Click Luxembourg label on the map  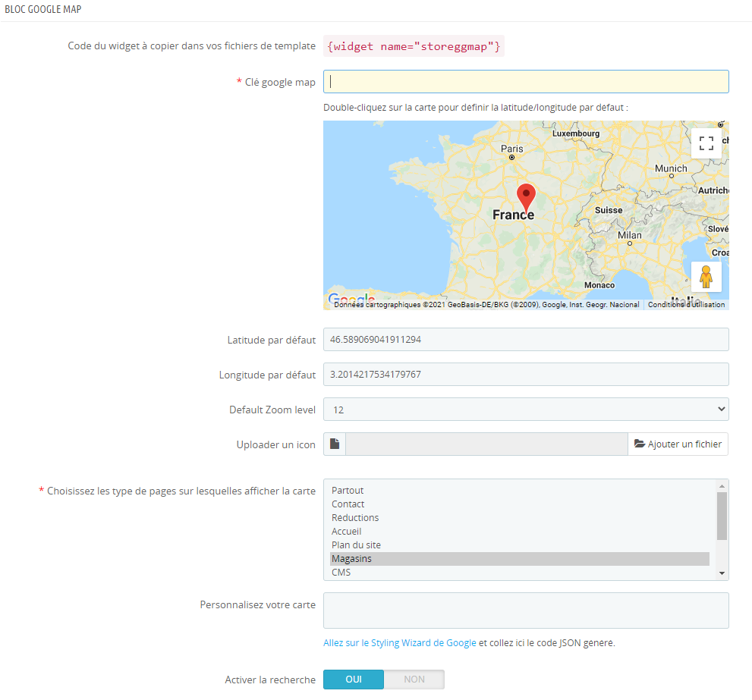[575, 133]
